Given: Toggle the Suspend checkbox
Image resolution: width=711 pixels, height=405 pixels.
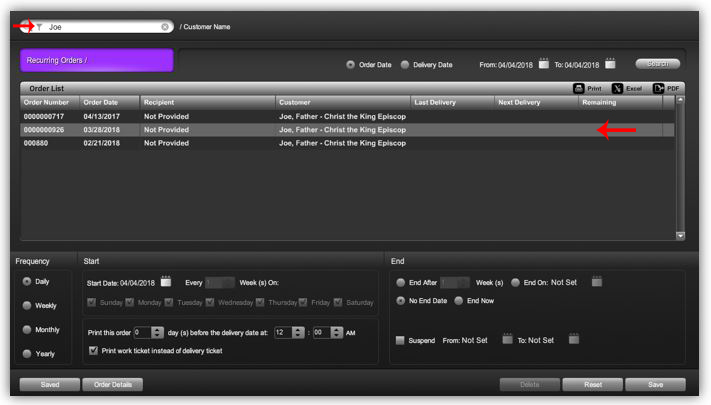Looking at the screenshot, I should 400,340.
